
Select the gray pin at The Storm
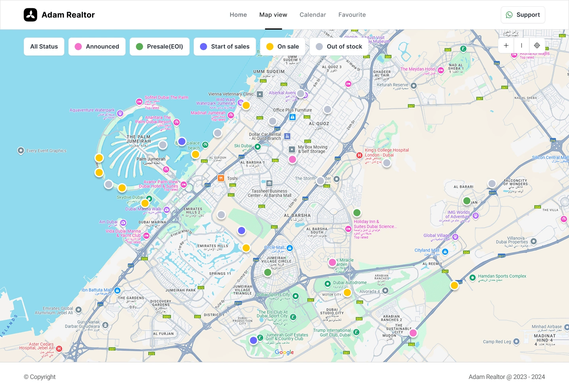pos(320,181)
